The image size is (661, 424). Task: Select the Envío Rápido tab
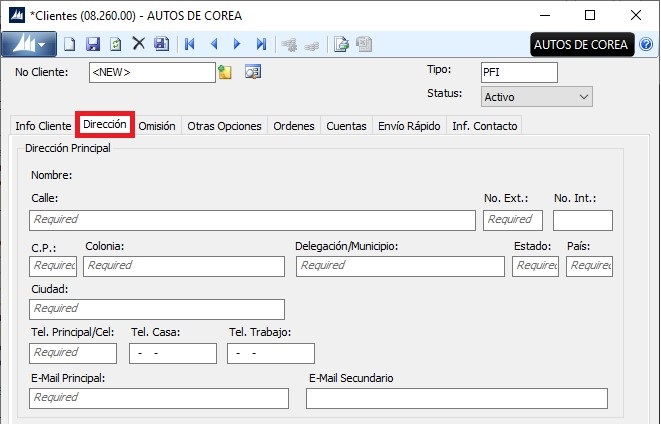click(x=408, y=126)
